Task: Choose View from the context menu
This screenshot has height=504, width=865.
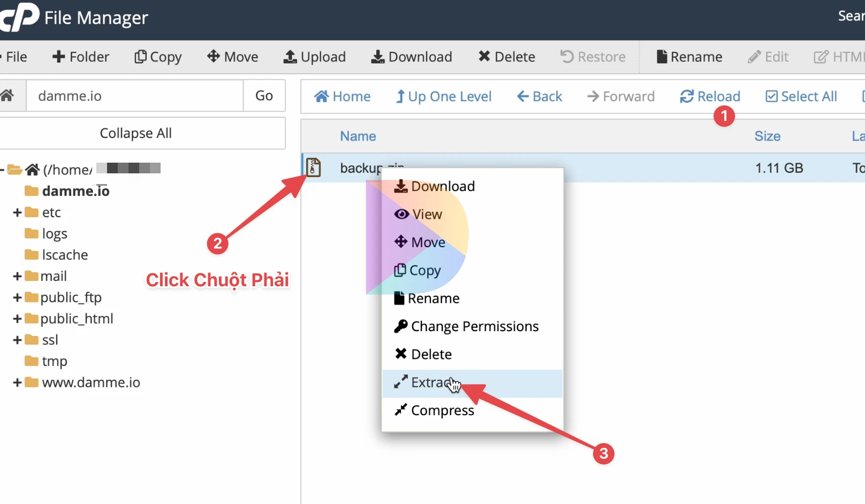Action: pos(472,214)
